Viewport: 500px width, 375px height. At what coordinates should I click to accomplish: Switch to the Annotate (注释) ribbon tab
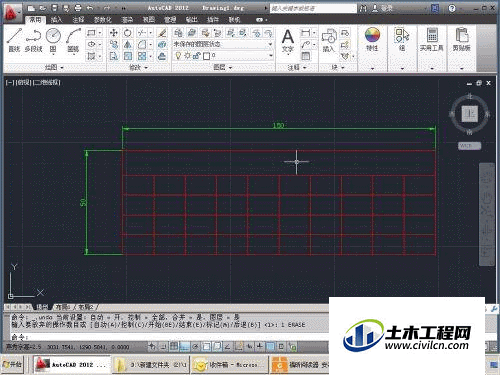pos(78,20)
